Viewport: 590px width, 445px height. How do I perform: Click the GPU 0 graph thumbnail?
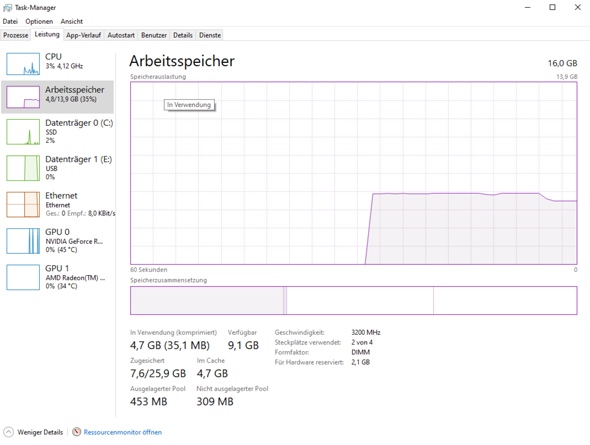tap(23, 241)
